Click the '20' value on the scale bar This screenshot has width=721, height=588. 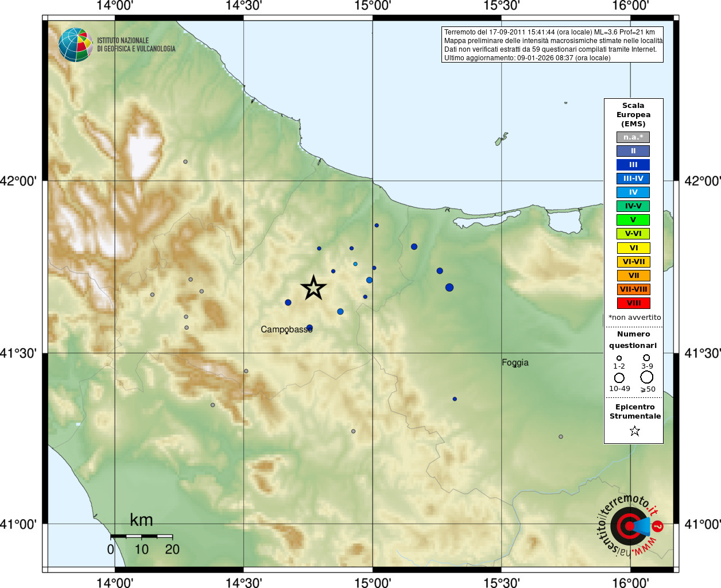click(x=172, y=550)
